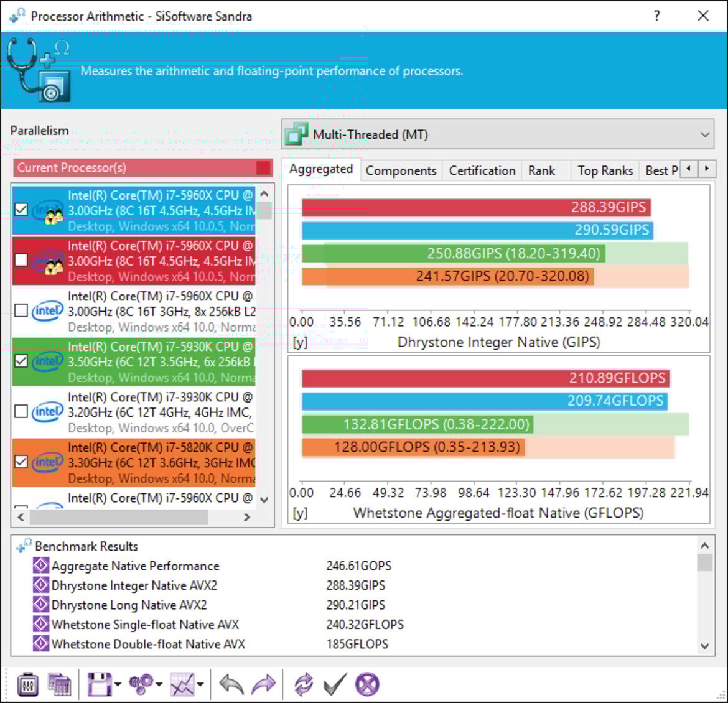Click the orange 128.00GFLOPS bar
This screenshot has height=703, width=728.
[x=413, y=447]
